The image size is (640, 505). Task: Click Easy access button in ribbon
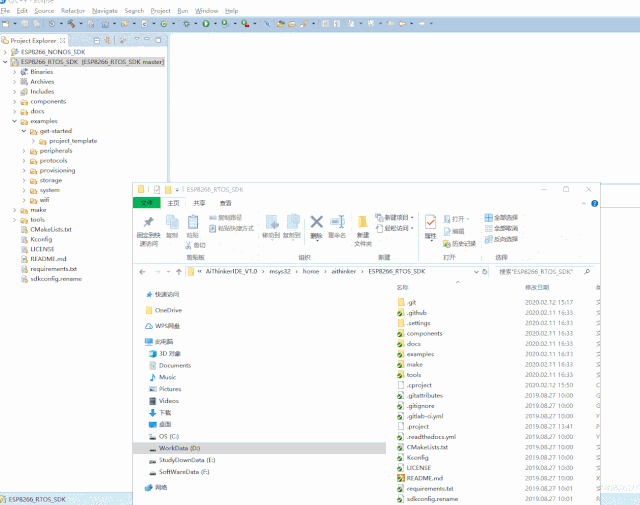394,228
